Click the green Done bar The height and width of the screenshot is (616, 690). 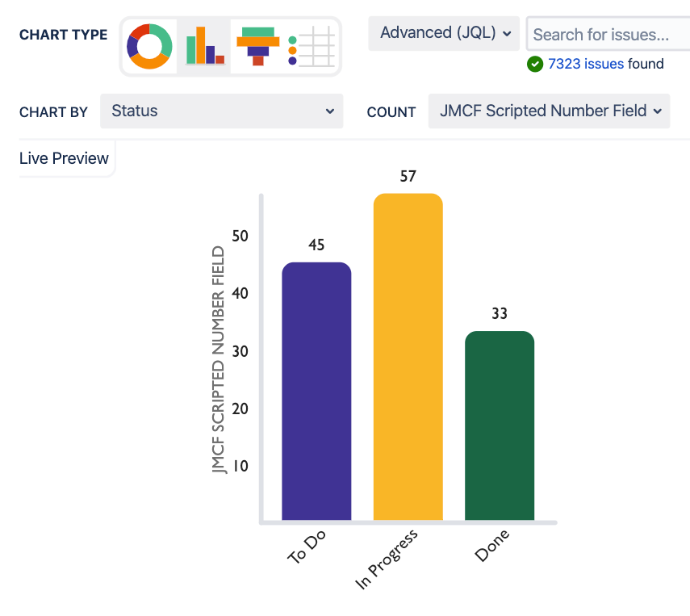500,425
